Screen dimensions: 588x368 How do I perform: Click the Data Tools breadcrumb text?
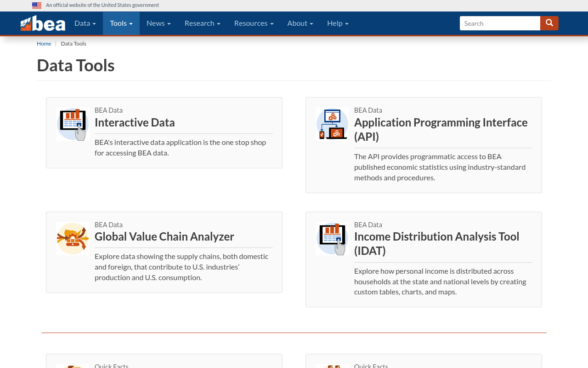click(73, 44)
